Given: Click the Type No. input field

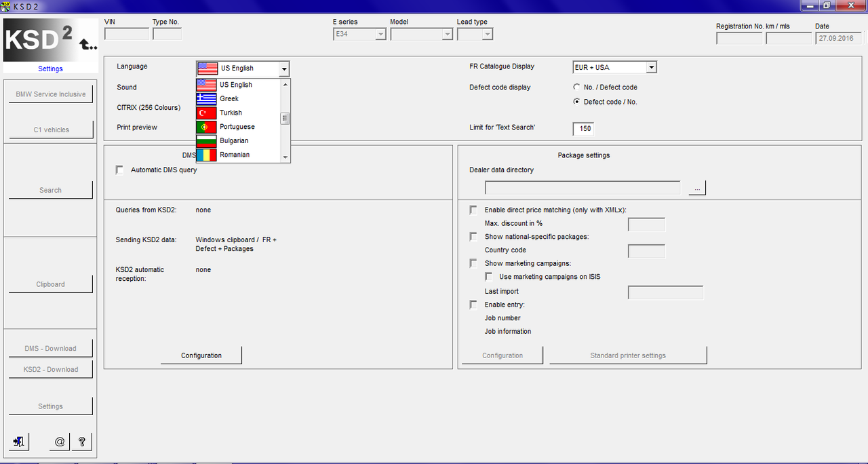Looking at the screenshot, I should pos(167,34).
